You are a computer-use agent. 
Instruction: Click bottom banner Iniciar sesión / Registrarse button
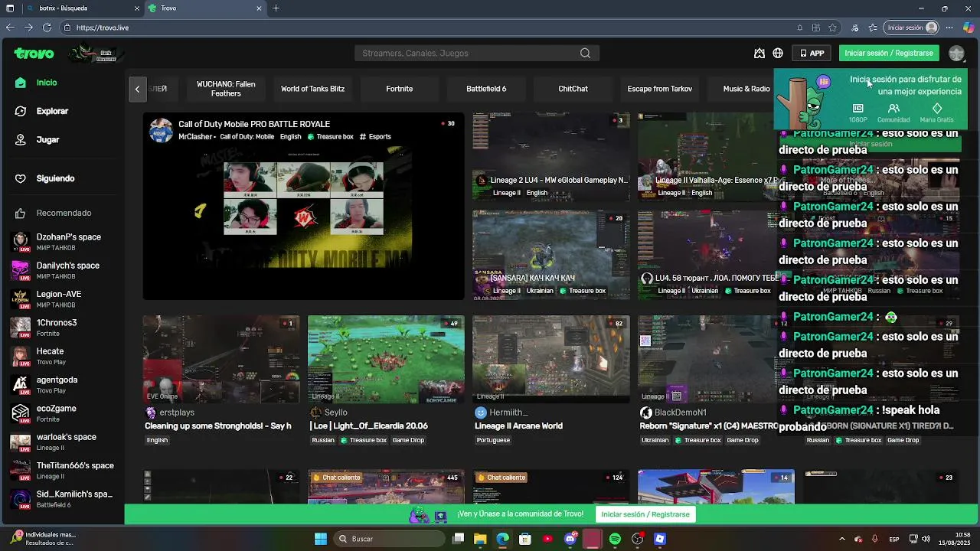coord(645,514)
